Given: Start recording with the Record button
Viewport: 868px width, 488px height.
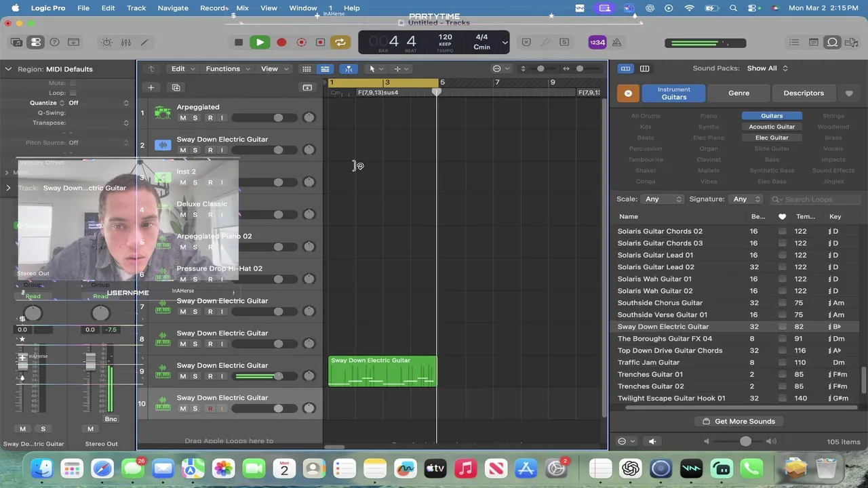Looking at the screenshot, I should pyautogui.click(x=281, y=42).
